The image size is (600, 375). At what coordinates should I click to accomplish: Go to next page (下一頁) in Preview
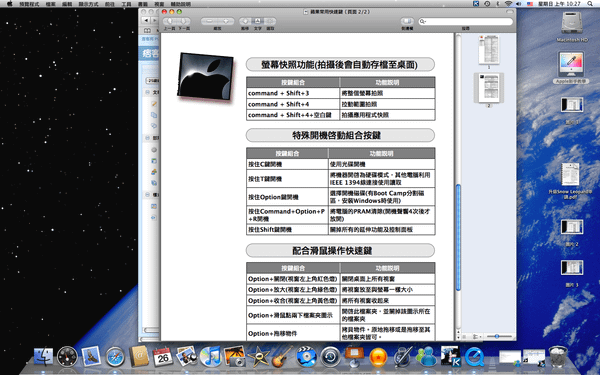pos(184,21)
